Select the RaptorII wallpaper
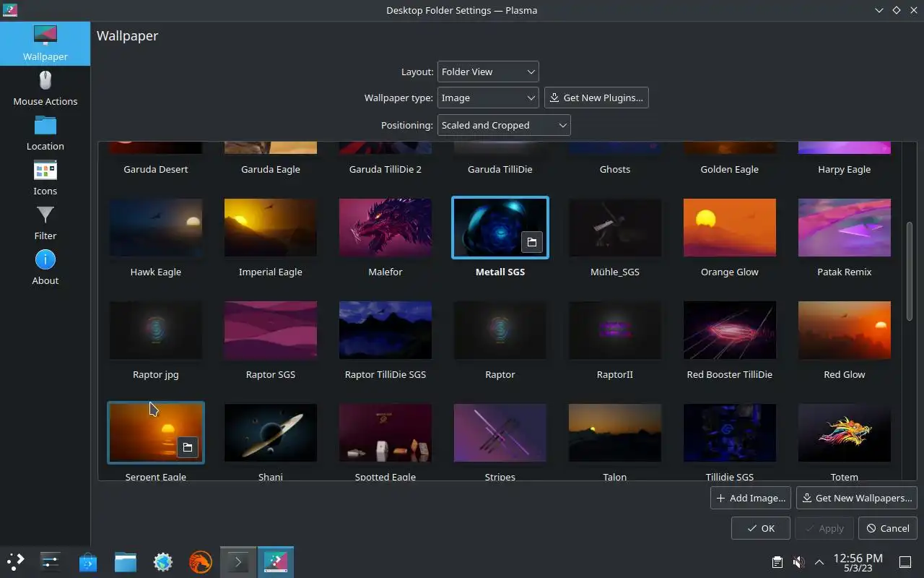The image size is (924, 578). point(614,330)
